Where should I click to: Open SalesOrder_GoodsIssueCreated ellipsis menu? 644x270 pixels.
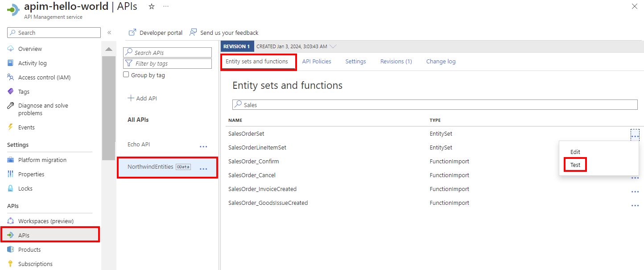(x=635, y=206)
